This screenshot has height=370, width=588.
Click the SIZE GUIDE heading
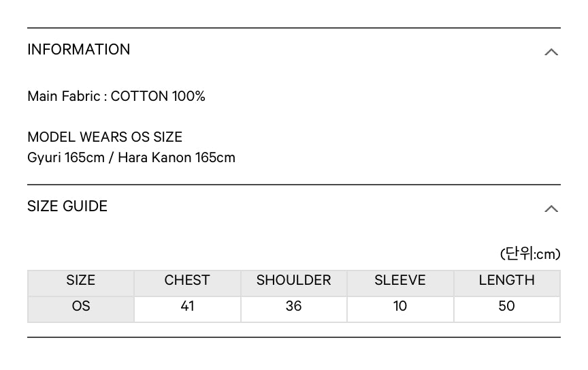coord(67,206)
